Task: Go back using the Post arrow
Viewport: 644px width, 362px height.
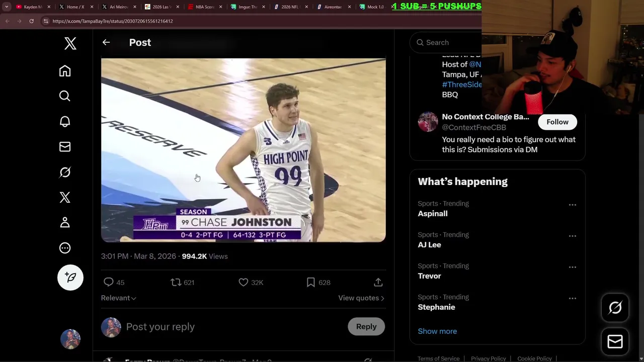Action: (106, 43)
